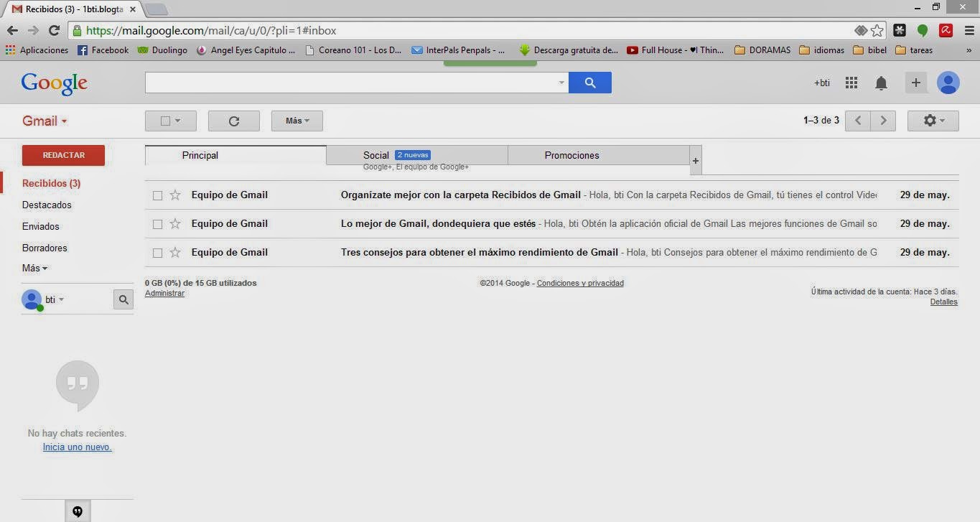Open account activity Detalles link
Screen dimensions: 980x522
tap(943, 302)
